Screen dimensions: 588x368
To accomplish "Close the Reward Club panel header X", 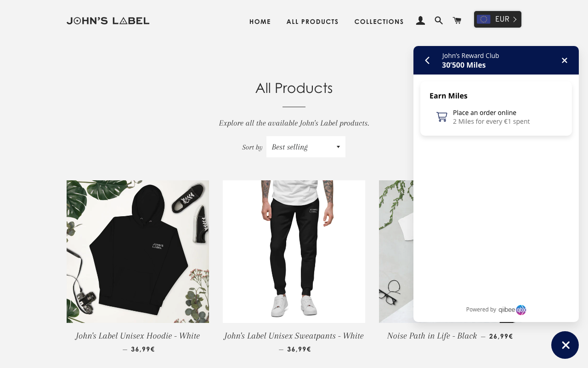I will coord(565,60).
